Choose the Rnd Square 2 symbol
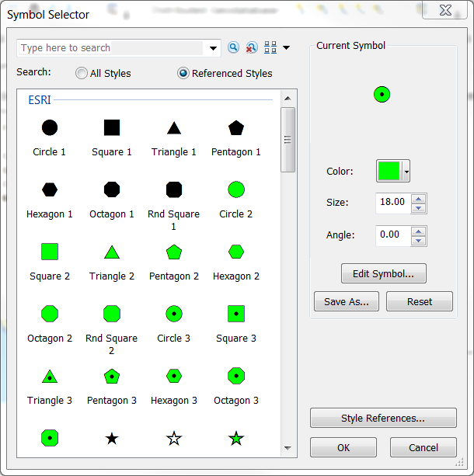Screen dimensions: 474x476 tap(112, 314)
